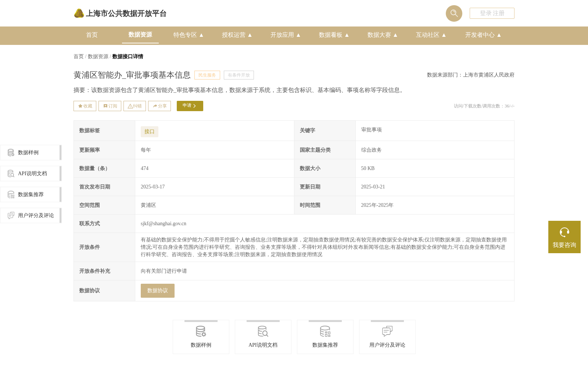Click the 有条件开放 tag
Viewport: 588px width, 368px height.
(239, 75)
